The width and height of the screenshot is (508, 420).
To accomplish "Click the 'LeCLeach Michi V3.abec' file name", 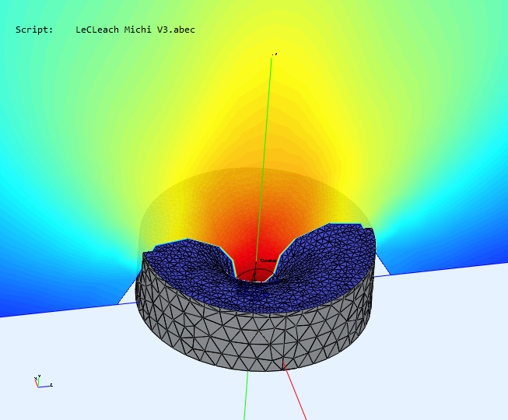I will [135, 30].
